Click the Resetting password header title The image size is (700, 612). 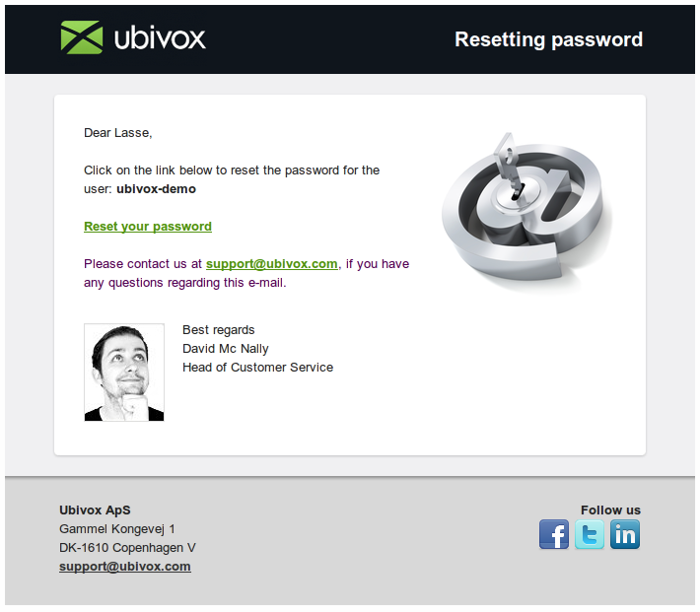(x=548, y=39)
